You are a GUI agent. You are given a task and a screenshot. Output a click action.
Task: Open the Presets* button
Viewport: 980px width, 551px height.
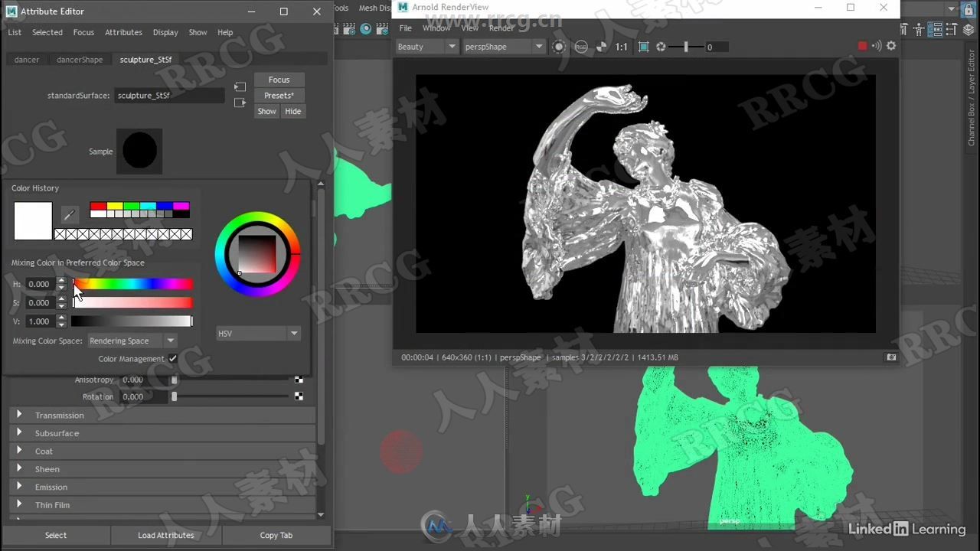pyautogui.click(x=279, y=96)
